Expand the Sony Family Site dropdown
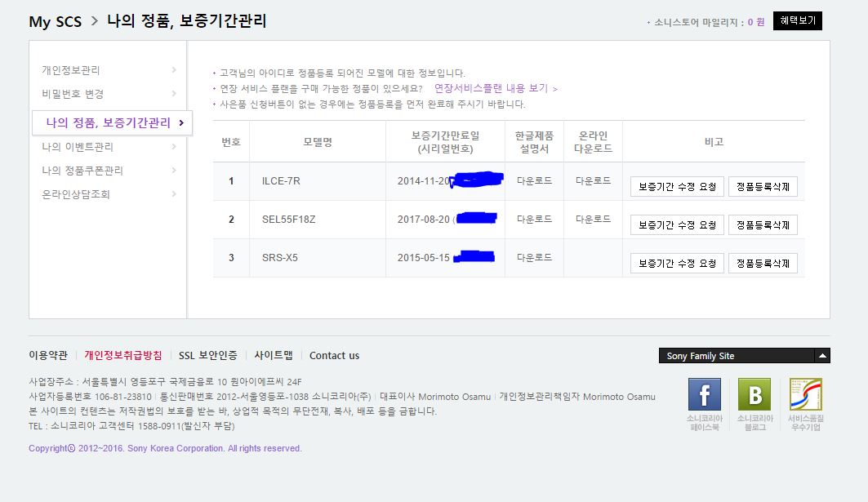Image resolution: width=868 pixels, height=502 pixels. 823,356
